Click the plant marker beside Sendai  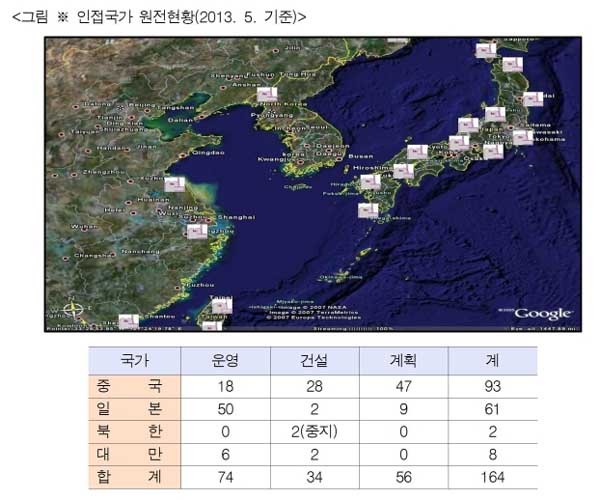pyautogui.click(x=533, y=99)
